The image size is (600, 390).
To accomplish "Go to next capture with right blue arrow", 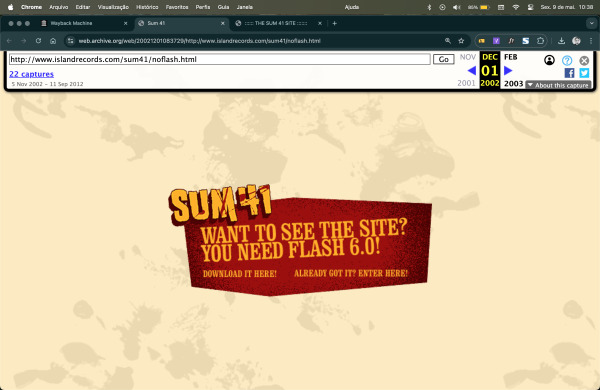I will 508,70.
